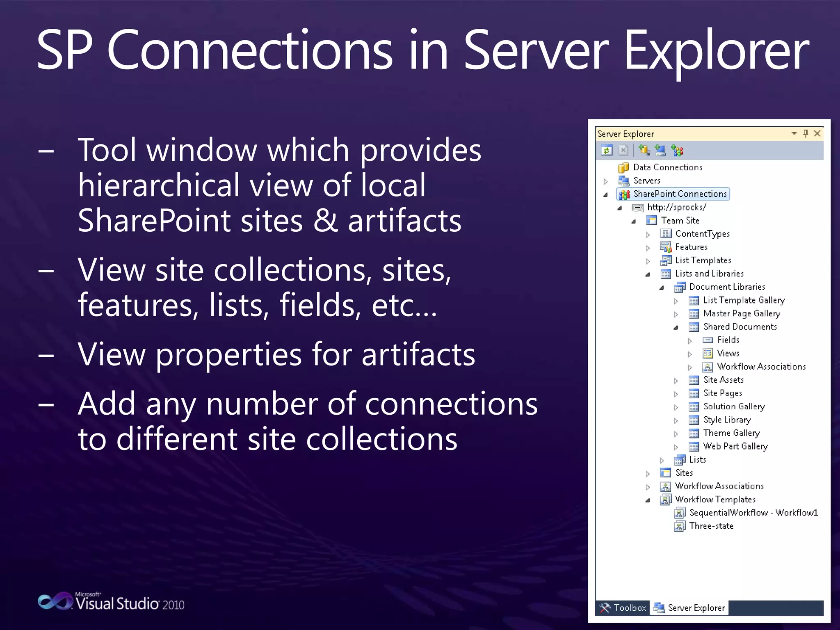Select the SharePoint Connections node

tap(680, 194)
